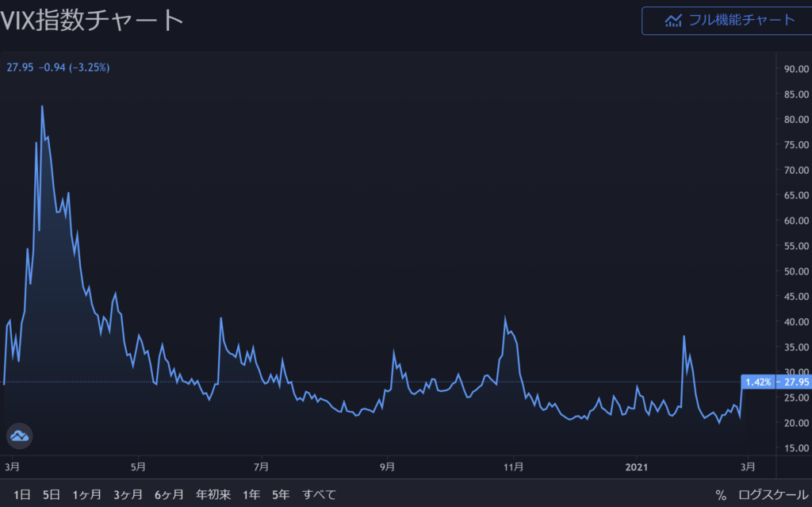Choose the 1ヶ月 time range
This screenshot has height=507, width=812.
click(86, 494)
